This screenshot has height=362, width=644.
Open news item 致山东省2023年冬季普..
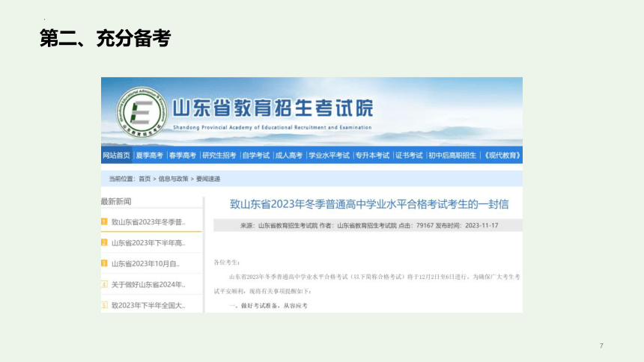tap(148, 222)
